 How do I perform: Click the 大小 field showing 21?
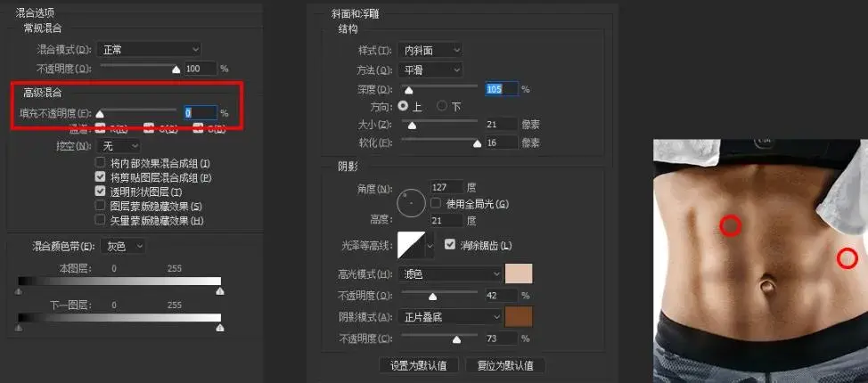[x=502, y=125]
